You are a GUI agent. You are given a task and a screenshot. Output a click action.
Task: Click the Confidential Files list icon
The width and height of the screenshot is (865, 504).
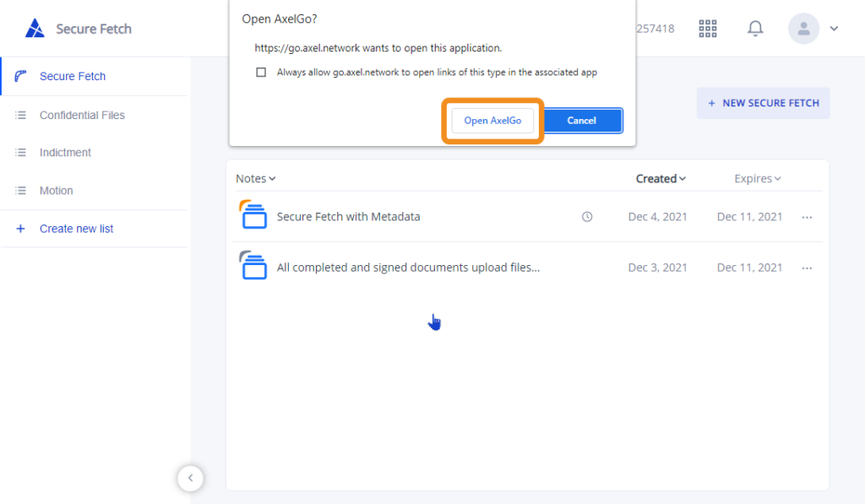coord(20,116)
